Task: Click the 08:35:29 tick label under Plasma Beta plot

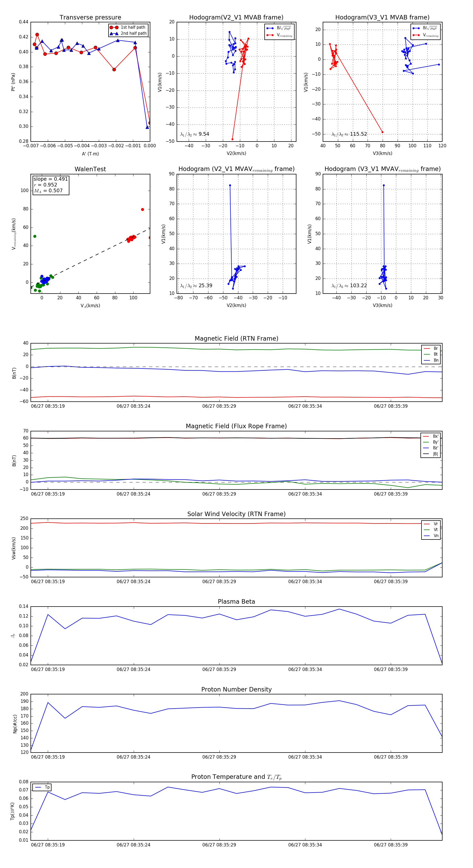Action: click(219, 669)
